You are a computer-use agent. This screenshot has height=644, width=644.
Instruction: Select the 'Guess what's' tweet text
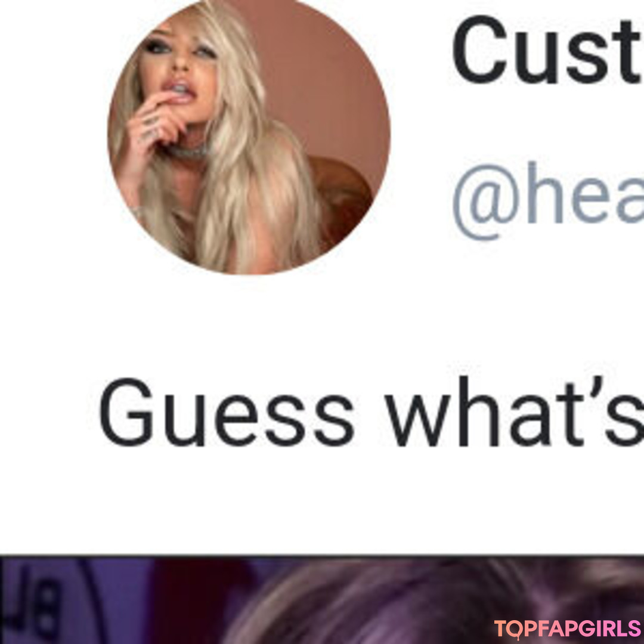[x=371, y=411]
